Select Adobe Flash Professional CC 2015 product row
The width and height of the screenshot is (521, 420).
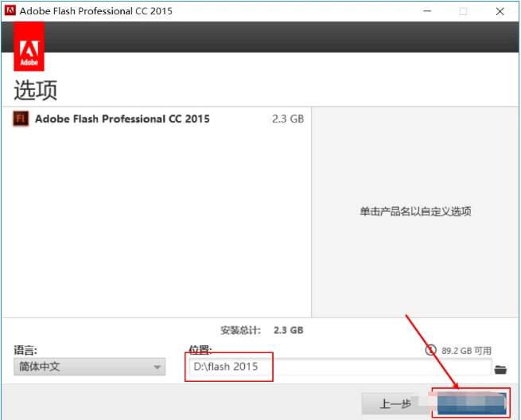(x=157, y=119)
